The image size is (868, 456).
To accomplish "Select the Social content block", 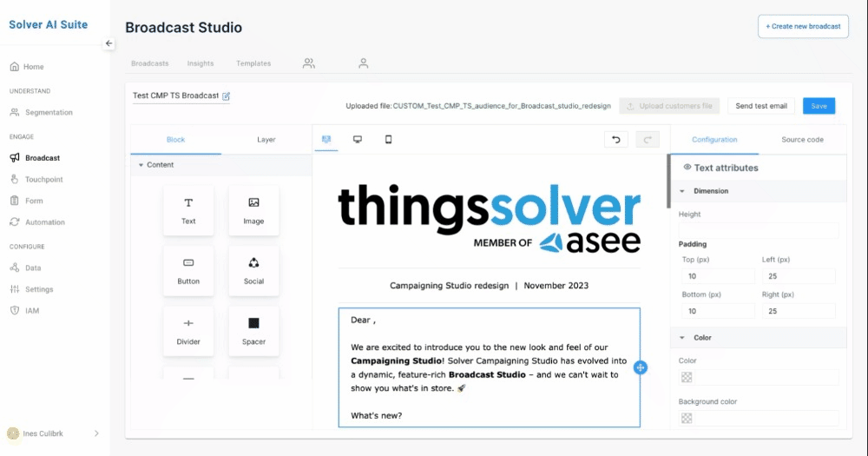I will pyautogui.click(x=253, y=271).
